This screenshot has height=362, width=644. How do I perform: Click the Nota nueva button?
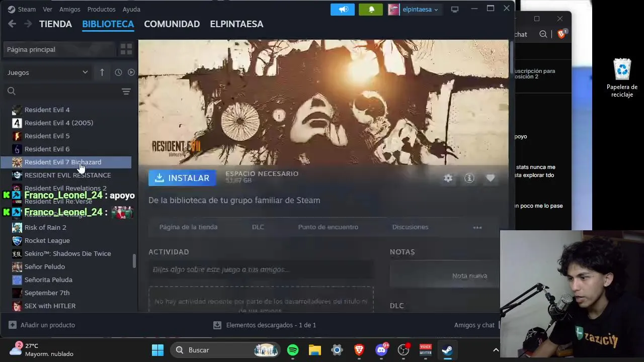click(x=445, y=276)
